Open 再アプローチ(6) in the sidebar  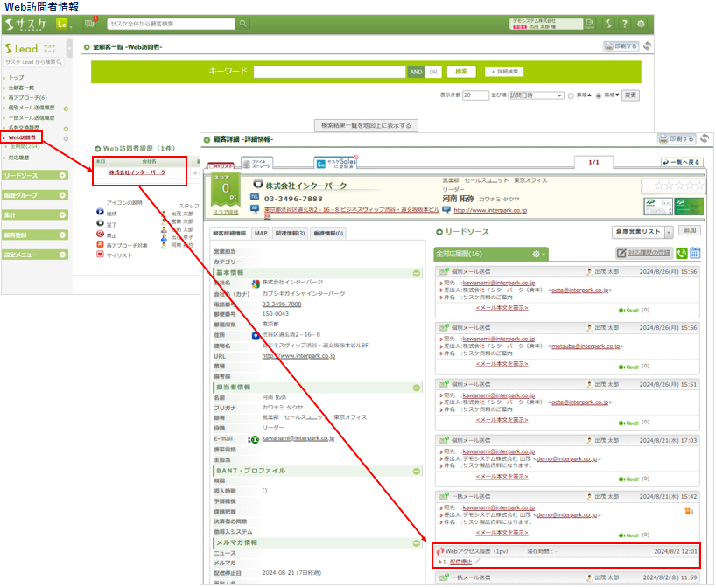pos(27,98)
